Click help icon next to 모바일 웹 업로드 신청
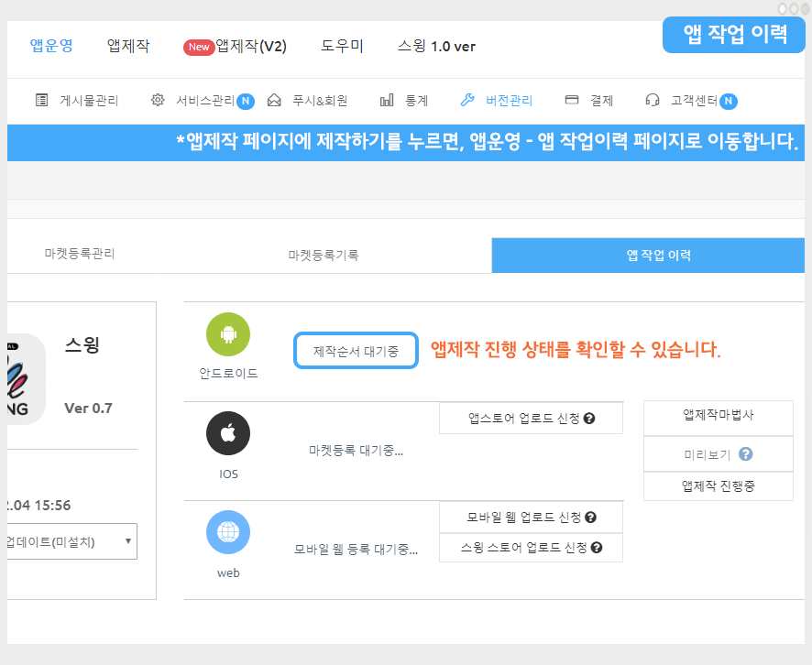The height and width of the screenshot is (665, 812). pos(591,518)
